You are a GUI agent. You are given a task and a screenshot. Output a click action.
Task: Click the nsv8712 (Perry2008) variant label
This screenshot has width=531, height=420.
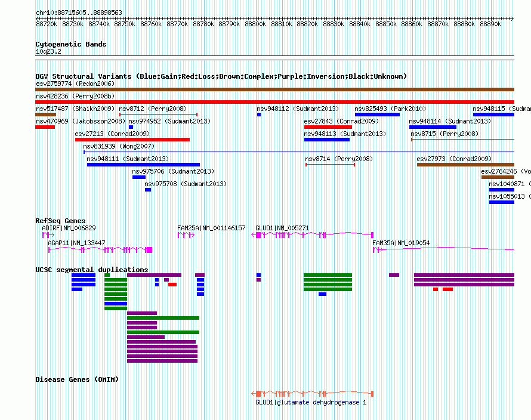153,109
